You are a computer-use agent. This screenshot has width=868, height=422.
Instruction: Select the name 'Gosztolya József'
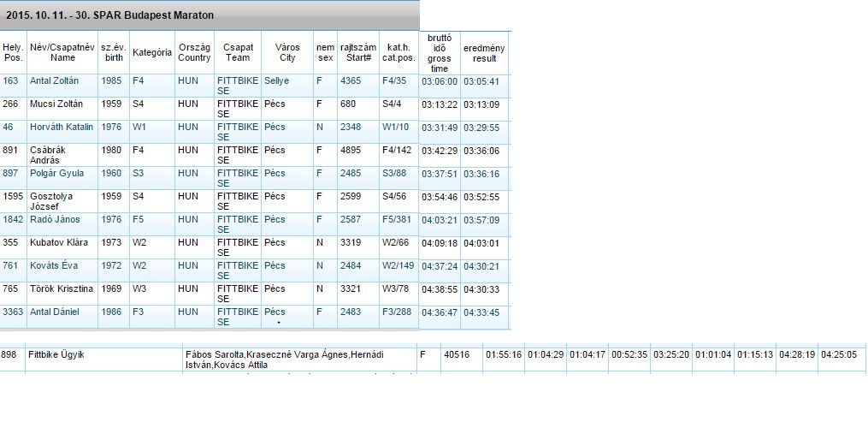pos(51,202)
